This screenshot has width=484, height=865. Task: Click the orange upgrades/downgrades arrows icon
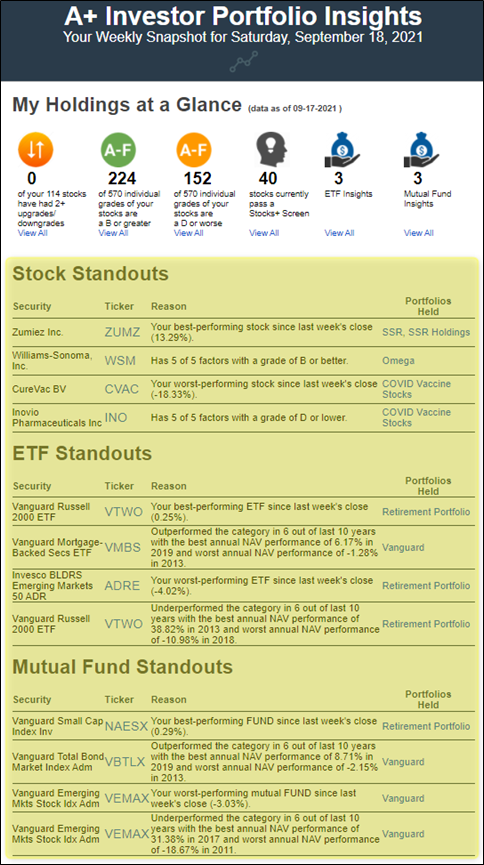[x=35, y=150]
